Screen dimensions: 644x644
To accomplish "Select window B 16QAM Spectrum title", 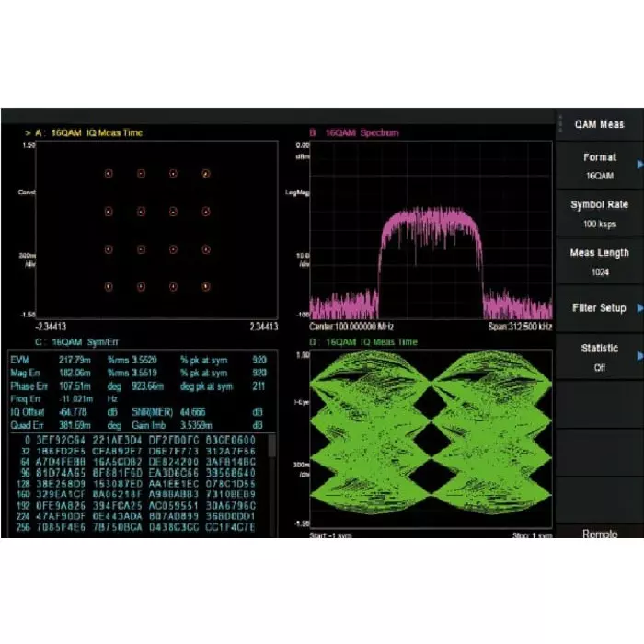I will pyautogui.click(x=354, y=132).
